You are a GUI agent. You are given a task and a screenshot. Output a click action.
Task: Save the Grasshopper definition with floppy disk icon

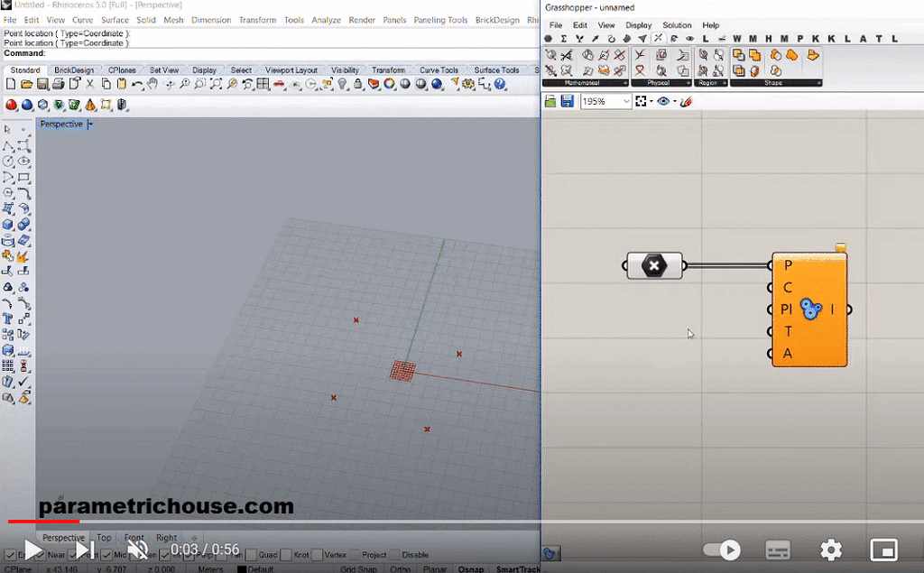click(568, 101)
